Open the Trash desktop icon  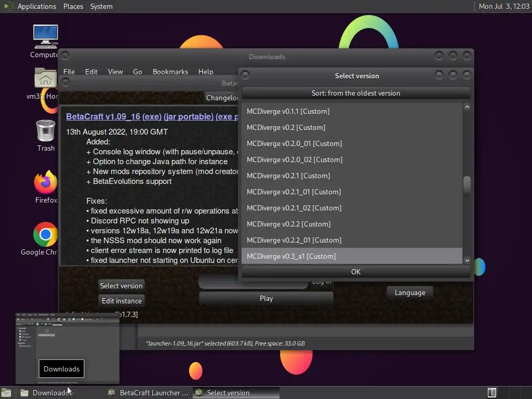(x=46, y=130)
